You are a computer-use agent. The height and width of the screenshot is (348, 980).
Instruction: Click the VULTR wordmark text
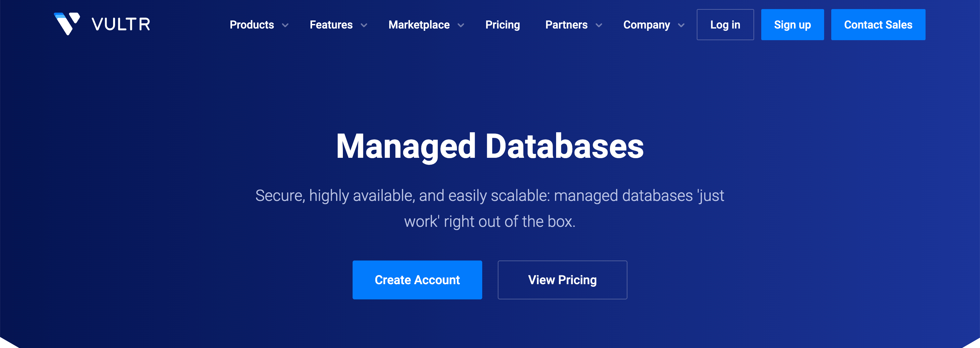click(121, 24)
